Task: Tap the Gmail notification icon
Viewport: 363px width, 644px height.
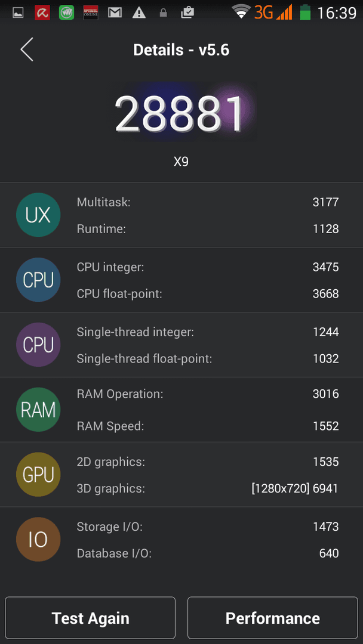Action: pos(115,13)
